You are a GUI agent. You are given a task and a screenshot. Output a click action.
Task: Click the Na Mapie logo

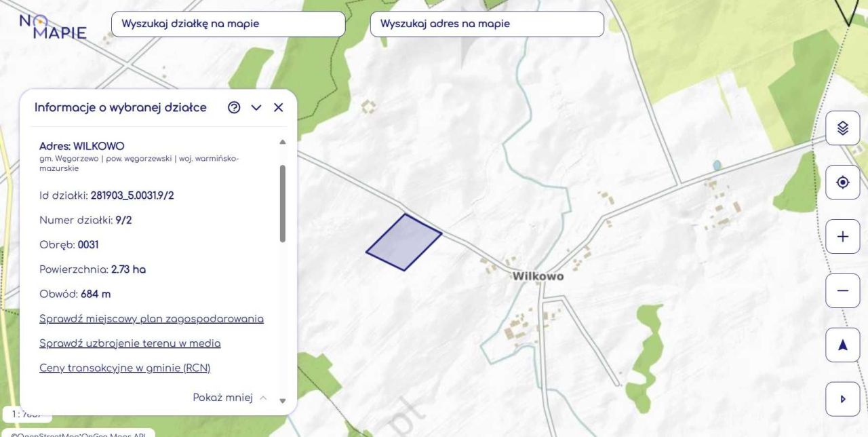[53, 26]
